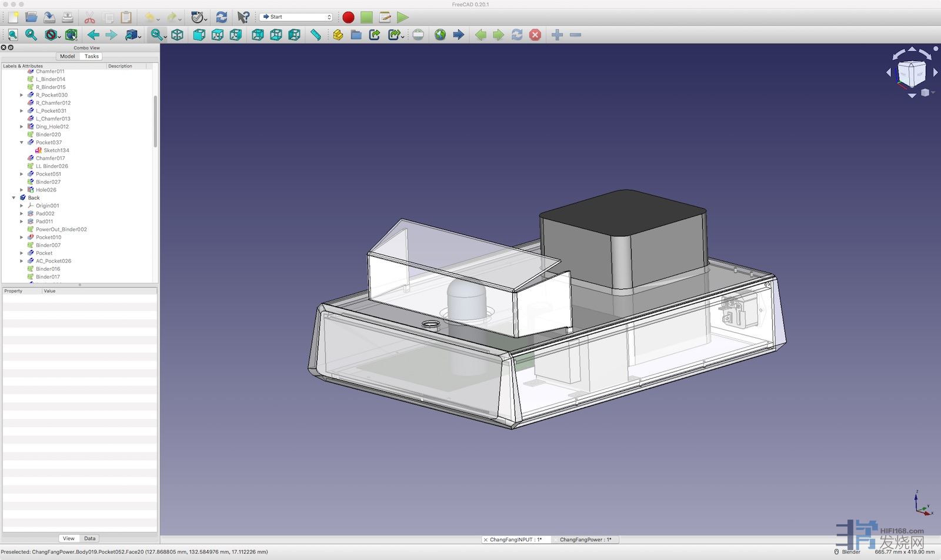Click the Data tab in property panel

click(89, 538)
